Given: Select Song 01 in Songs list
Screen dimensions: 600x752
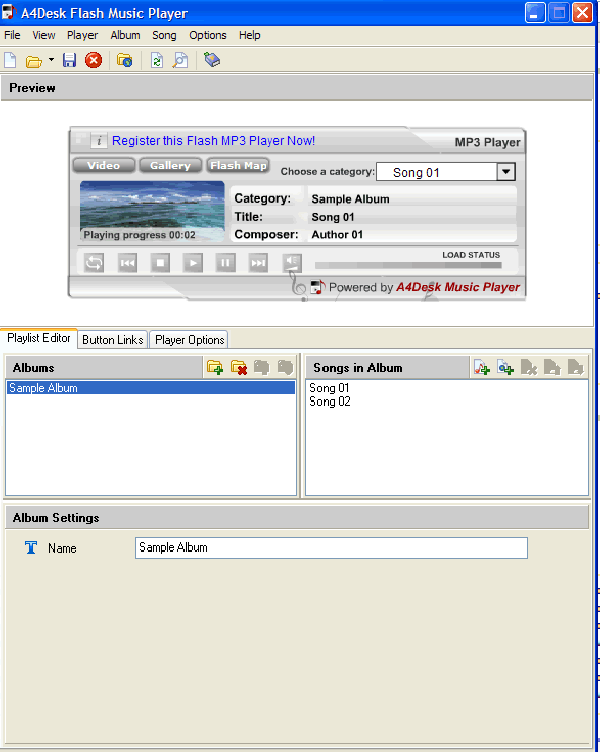Looking at the screenshot, I should [x=329, y=388].
